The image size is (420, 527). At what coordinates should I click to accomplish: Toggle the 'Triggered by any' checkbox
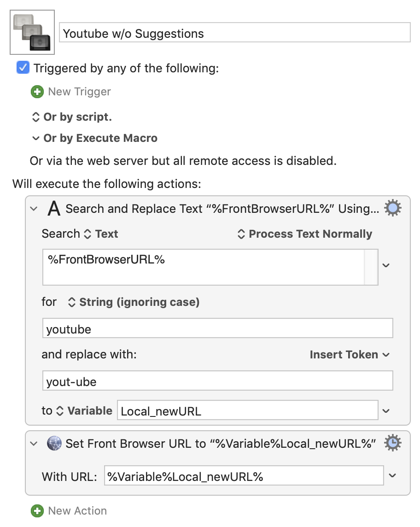point(23,68)
